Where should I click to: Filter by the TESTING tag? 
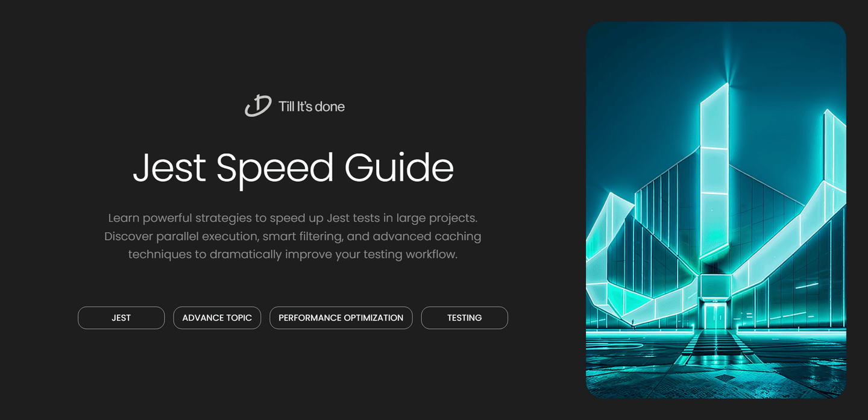coord(464,318)
